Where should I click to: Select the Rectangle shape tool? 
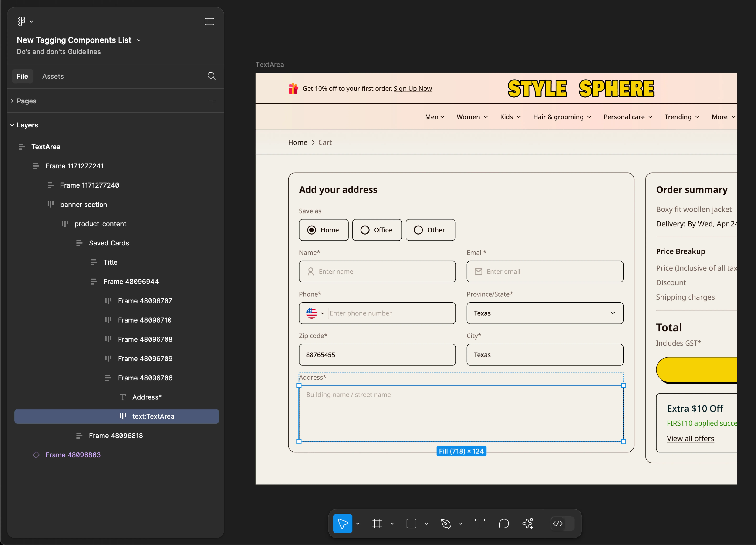tap(411, 524)
